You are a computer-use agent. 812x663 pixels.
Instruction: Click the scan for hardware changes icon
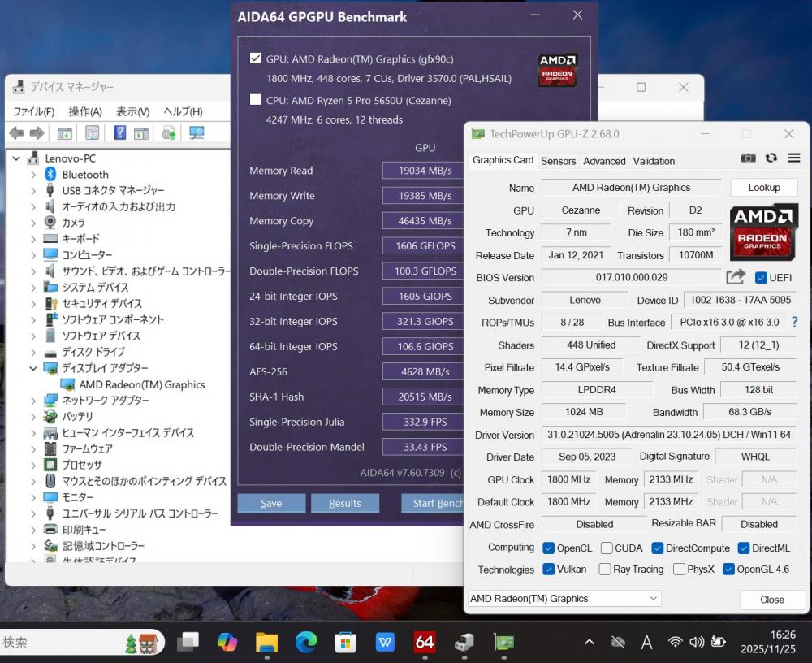click(197, 133)
